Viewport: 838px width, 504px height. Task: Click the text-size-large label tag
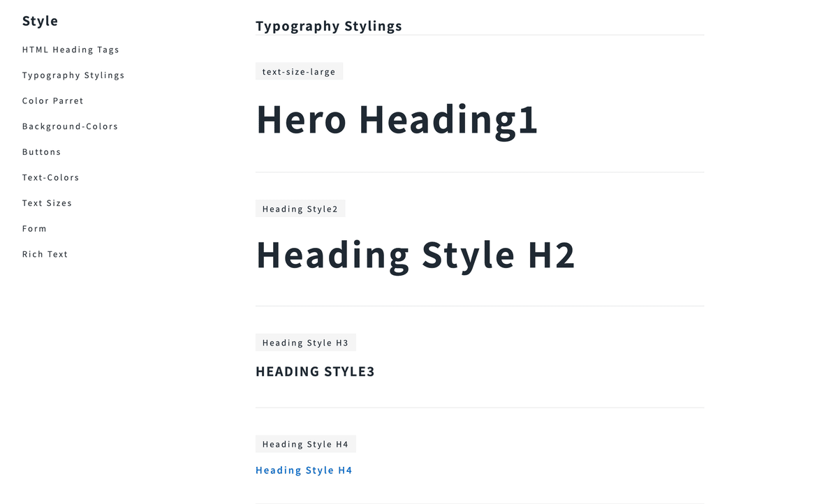point(299,72)
